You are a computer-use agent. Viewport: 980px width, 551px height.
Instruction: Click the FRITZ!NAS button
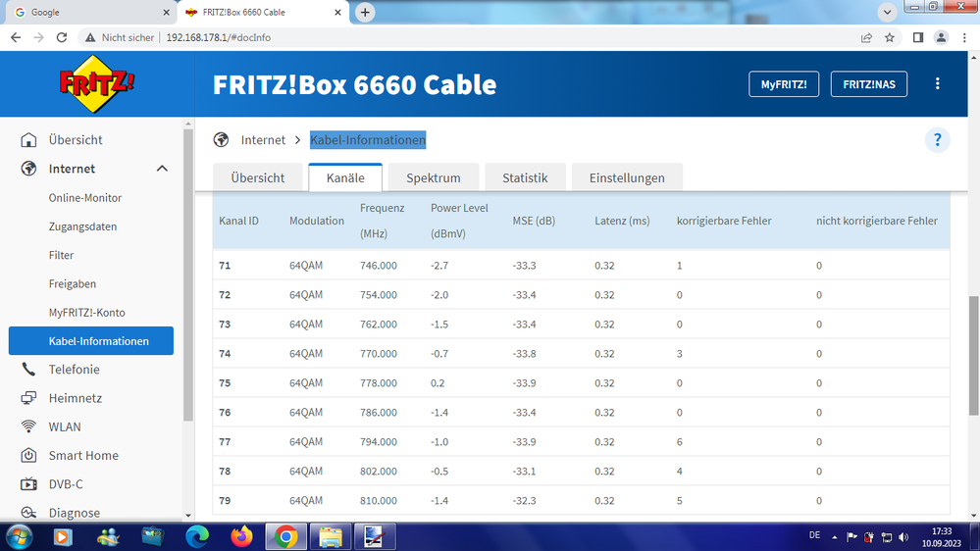[x=869, y=84]
